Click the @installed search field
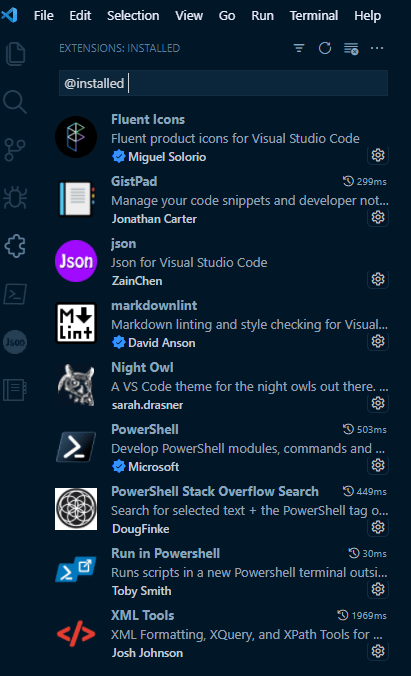Viewport: 411px width, 676px height. click(x=223, y=83)
